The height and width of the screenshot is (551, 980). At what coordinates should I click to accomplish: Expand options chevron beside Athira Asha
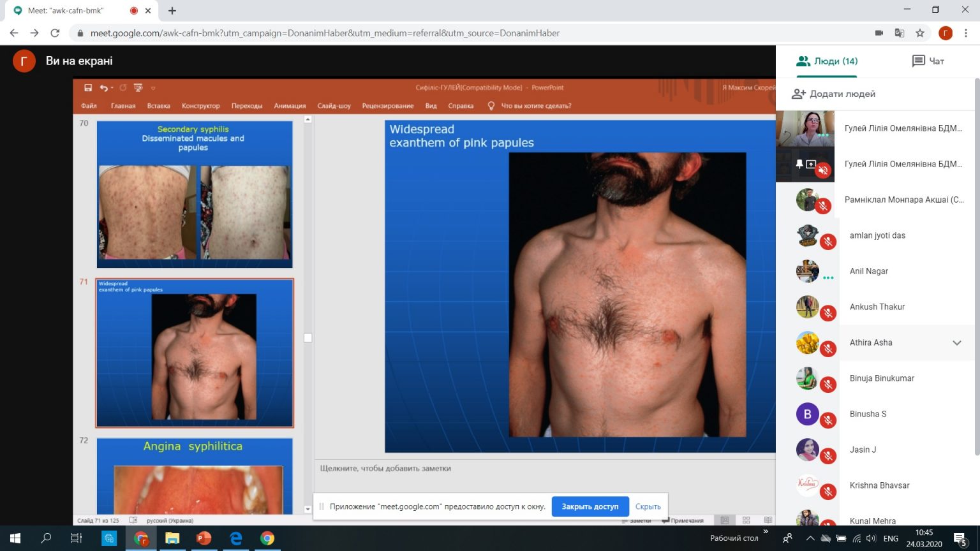pos(956,342)
